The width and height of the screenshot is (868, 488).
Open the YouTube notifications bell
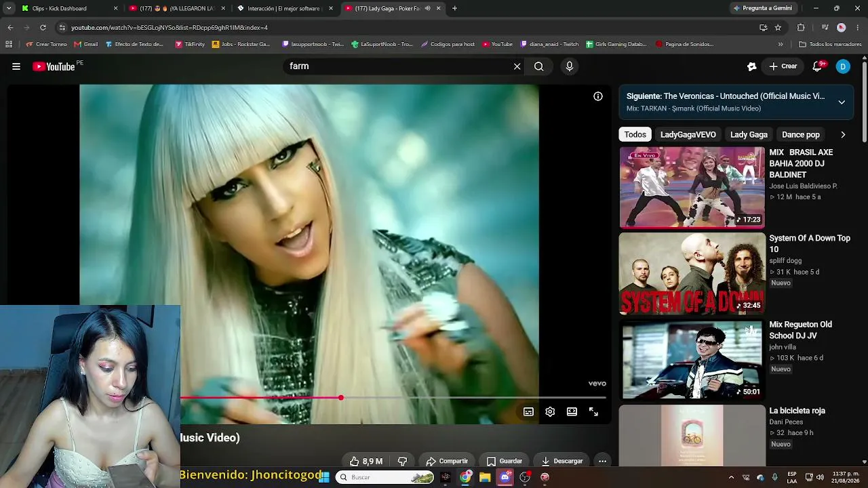point(818,66)
